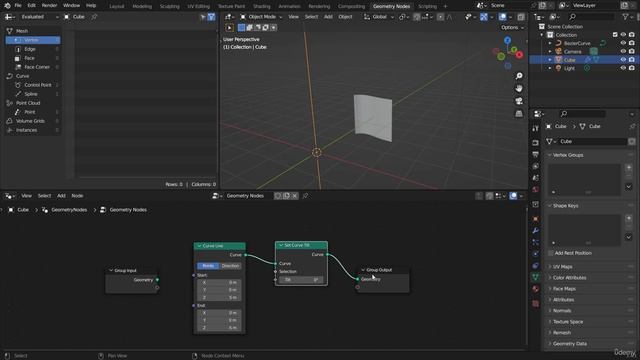Click the outliner filter funnel icon
The height and width of the screenshot is (360, 640).
[x=625, y=17]
